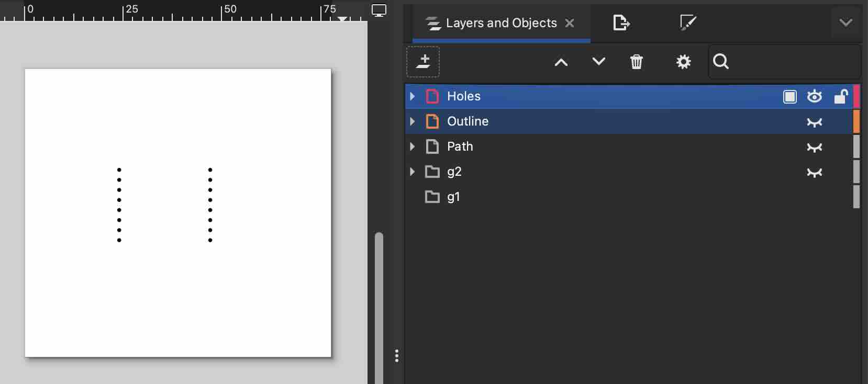868x384 pixels.
Task: Change g2 group gray color swatch
Action: 856,172
